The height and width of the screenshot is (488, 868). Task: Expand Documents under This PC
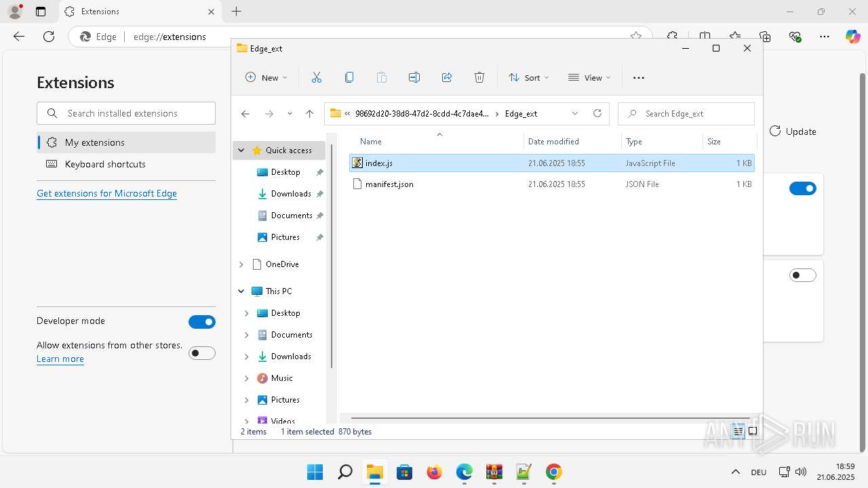[x=247, y=335]
